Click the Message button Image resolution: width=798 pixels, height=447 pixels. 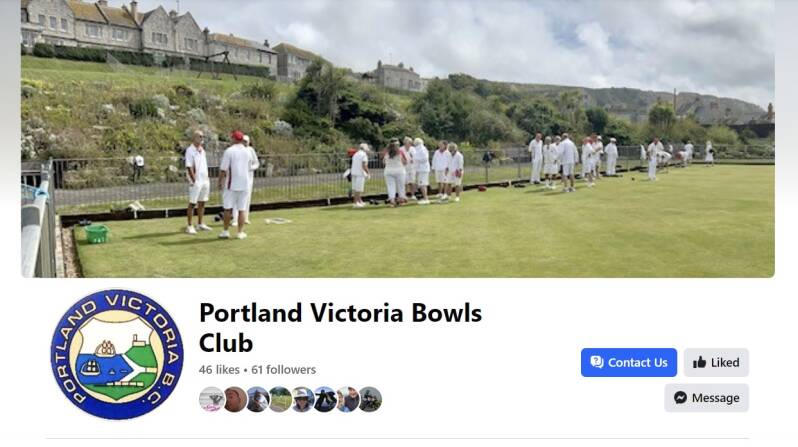(706, 398)
